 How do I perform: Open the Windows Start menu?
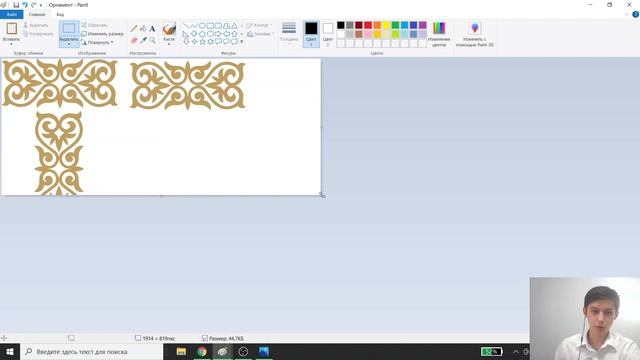click(10, 351)
